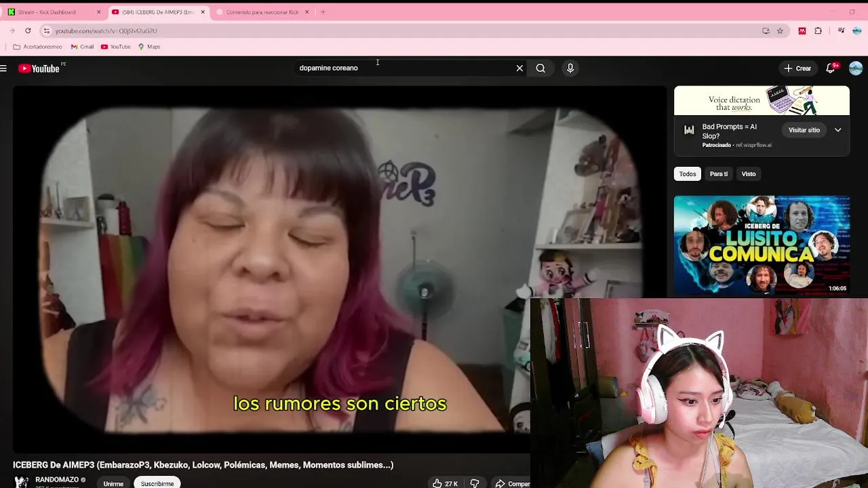Open the RANDOMAZO channel name

coord(57,480)
